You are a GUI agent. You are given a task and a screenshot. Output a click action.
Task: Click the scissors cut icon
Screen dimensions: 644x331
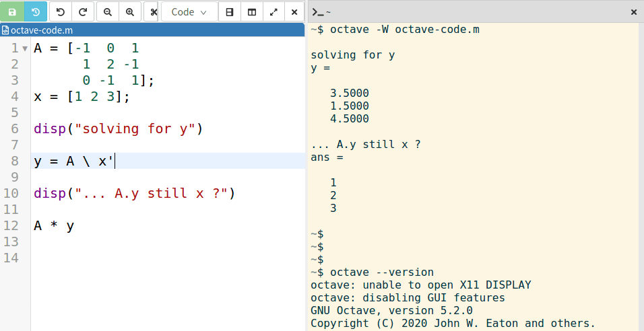pos(153,12)
